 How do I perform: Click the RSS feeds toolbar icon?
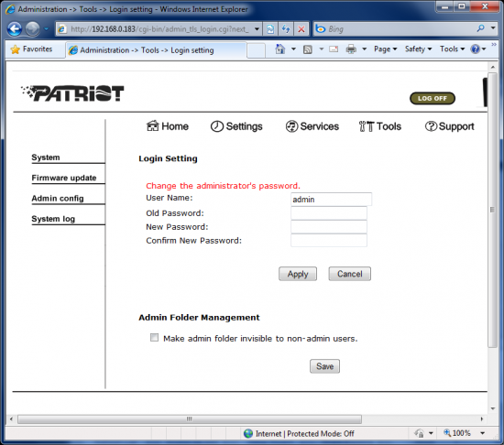point(308,49)
